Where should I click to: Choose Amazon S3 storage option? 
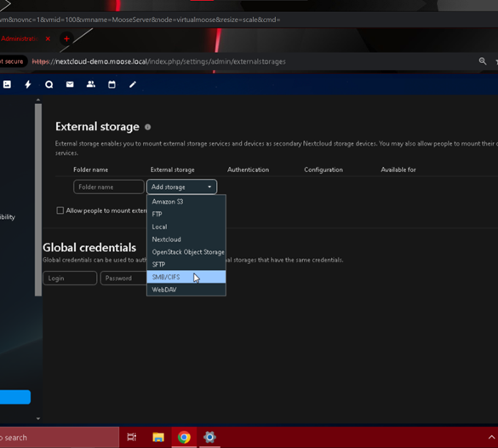[x=186, y=202]
